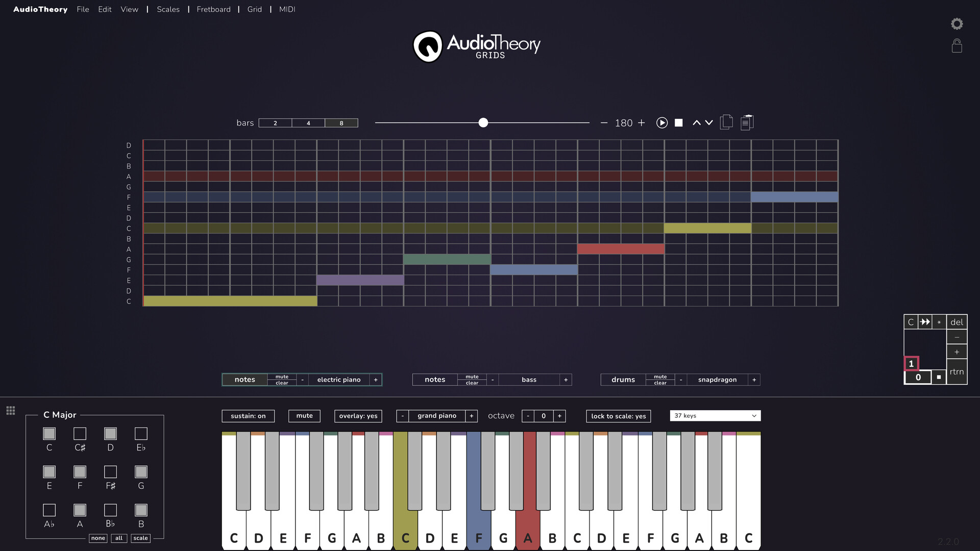Image resolution: width=980 pixels, height=551 pixels.
Task: Click the lock icon below the settings gear
Action: pos(957,46)
